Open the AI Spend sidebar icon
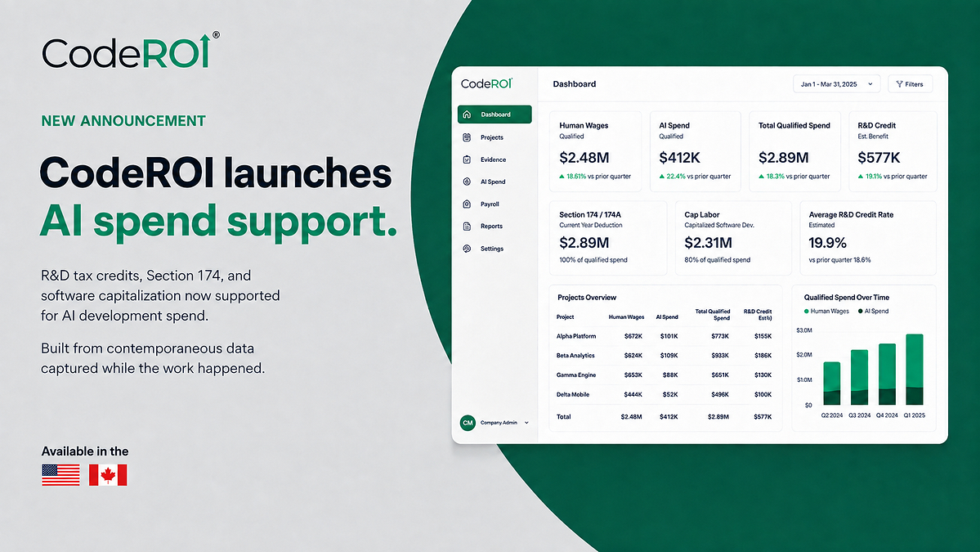980x552 pixels. click(x=467, y=182)
